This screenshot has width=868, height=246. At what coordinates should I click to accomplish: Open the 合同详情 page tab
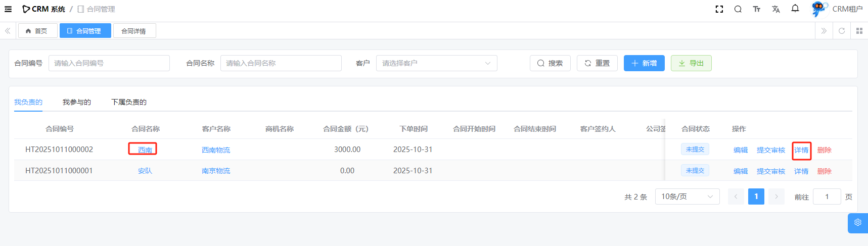134,31
